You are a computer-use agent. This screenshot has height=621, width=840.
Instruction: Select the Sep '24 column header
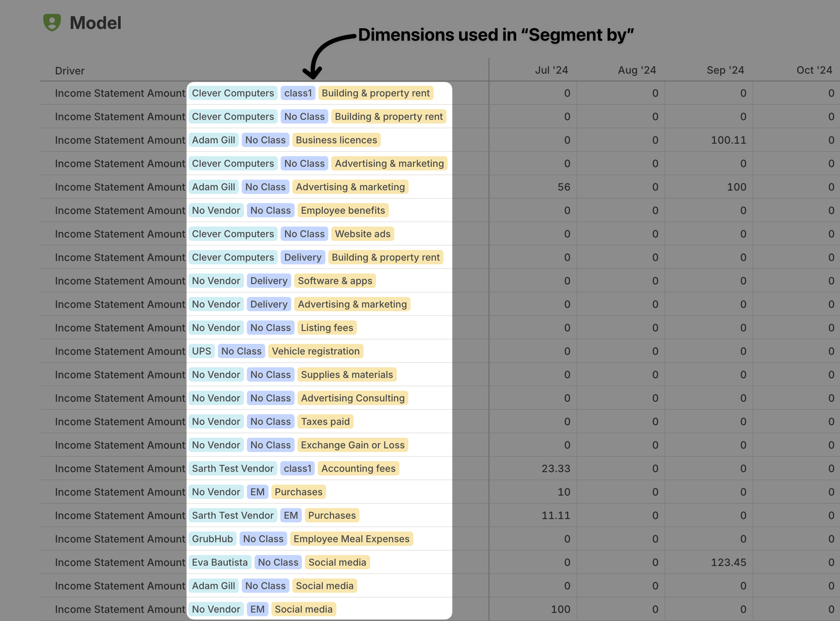click(x=725, y=70)
